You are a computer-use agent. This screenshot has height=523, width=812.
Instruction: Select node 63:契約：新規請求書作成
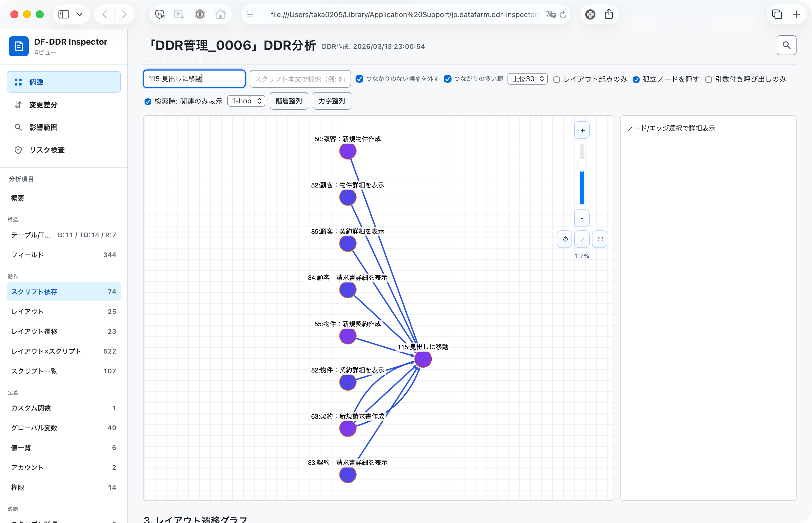tap(348, 428)
